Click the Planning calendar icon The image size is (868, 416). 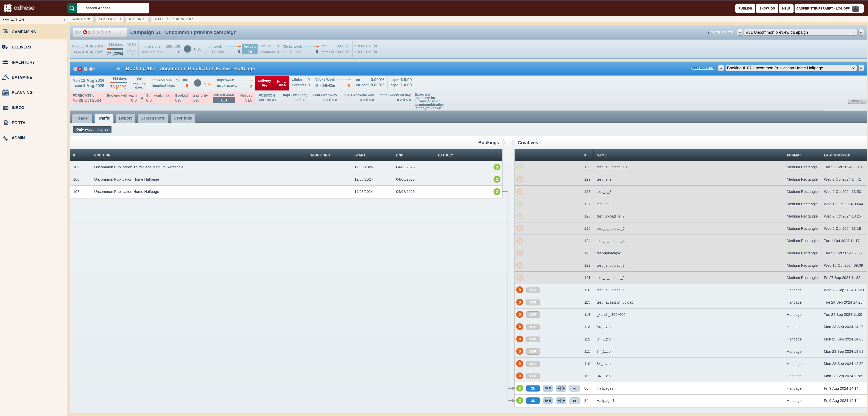pos(5,92)
